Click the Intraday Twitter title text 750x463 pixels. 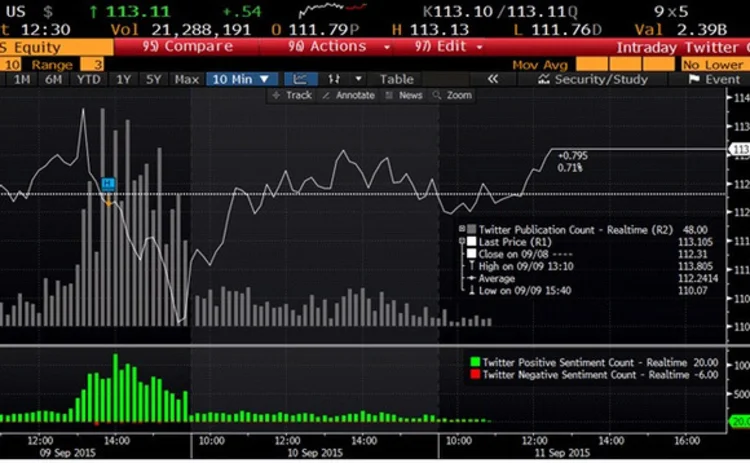point(683,47)
